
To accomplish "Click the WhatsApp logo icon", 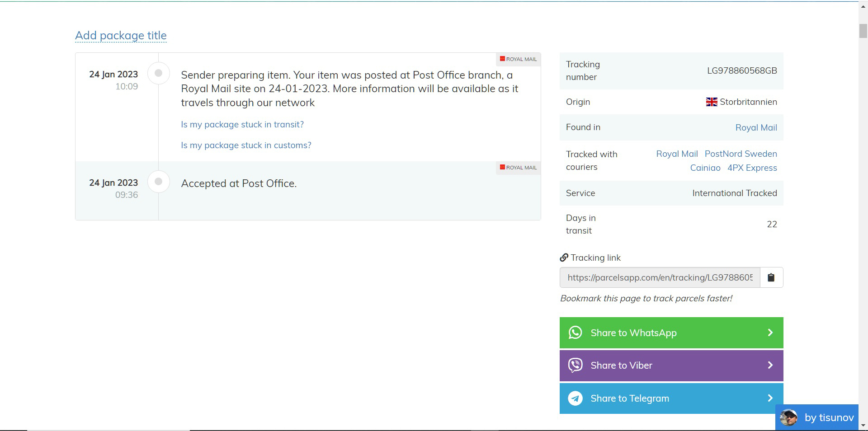I will 575,333.
